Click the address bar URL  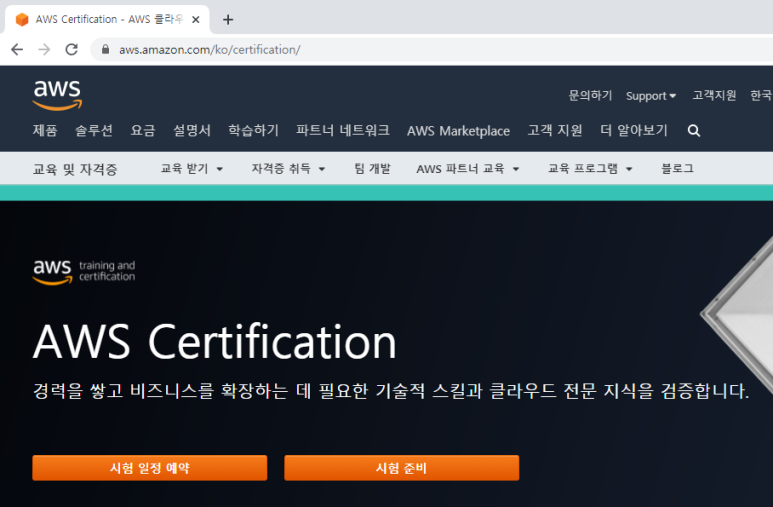tap(210, 50)
